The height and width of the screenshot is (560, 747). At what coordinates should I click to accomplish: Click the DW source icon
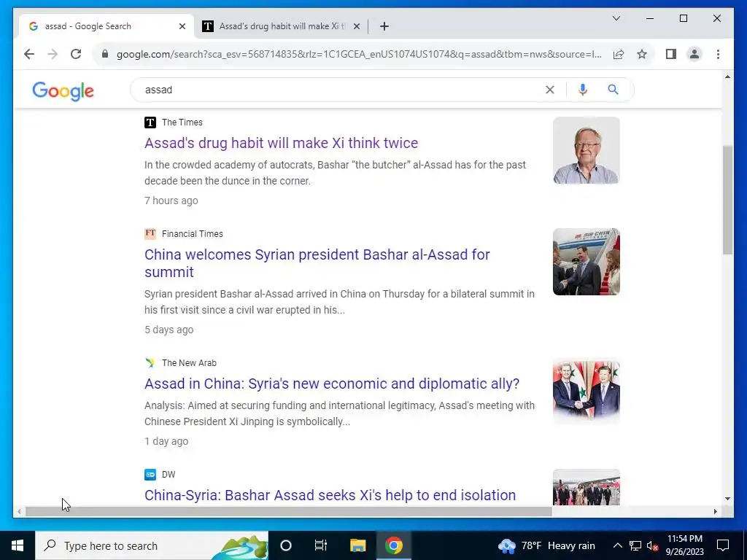pos(150,474)
